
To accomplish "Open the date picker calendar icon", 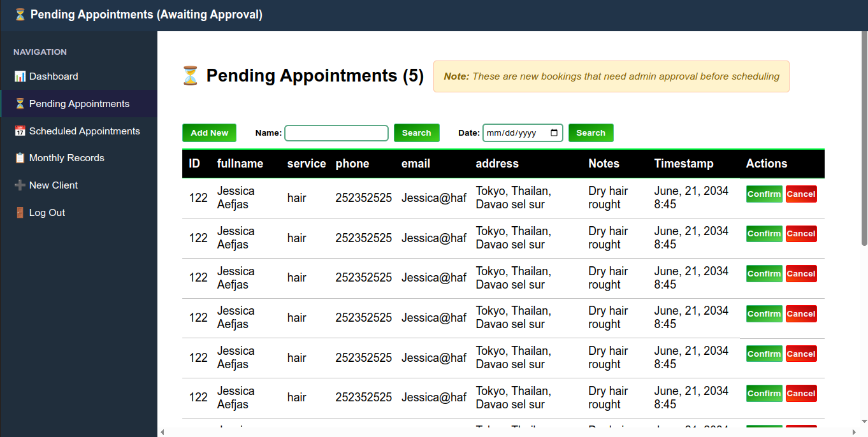I will [x=554, y=133].
